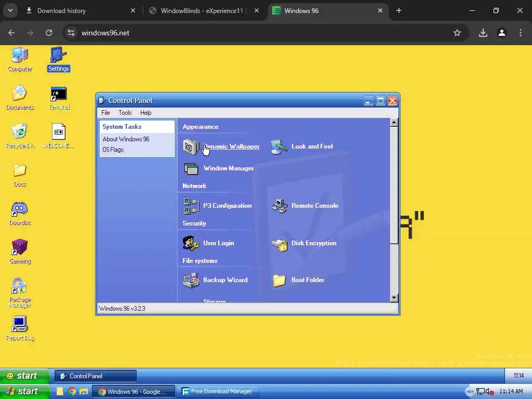Click the User Login icon
This screenshot has width=532, height=399.
(191, 243)
